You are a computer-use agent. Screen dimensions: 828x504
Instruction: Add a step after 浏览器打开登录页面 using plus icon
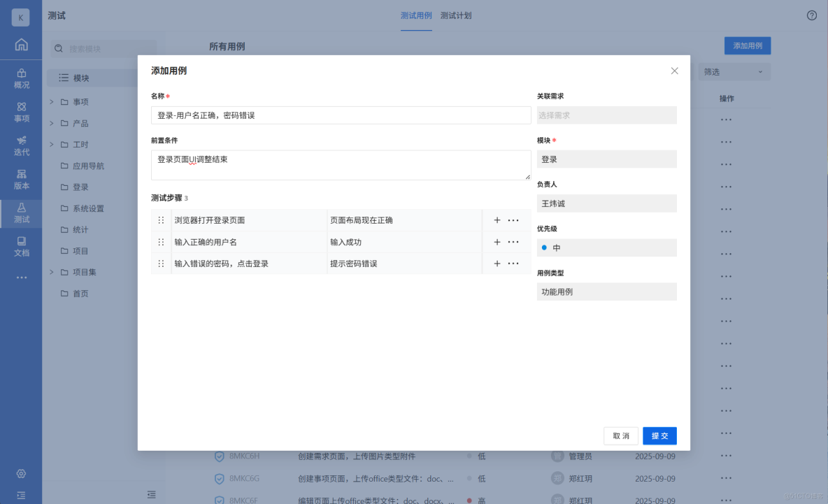click(497, 219)
